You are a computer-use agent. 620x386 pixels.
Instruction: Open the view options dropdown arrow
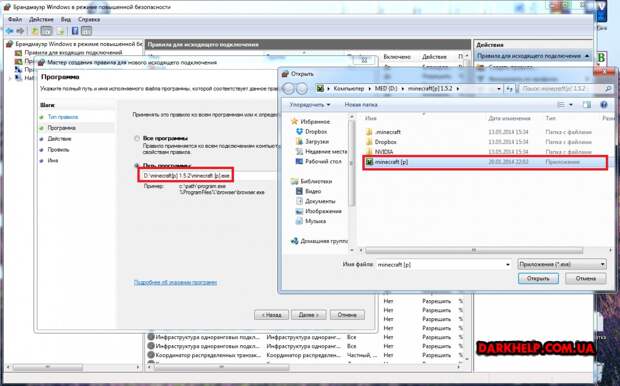pyautogui.click(x=571, y=105)
